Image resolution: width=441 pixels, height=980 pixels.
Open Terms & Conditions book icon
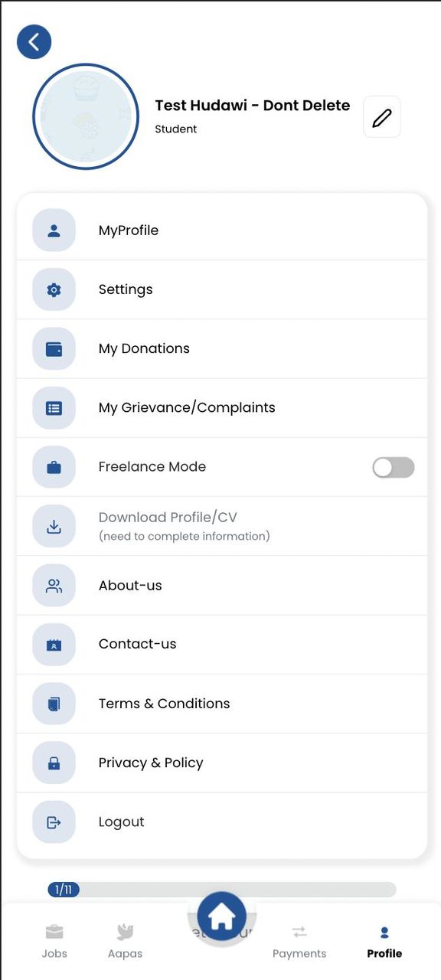pos(54,703)
